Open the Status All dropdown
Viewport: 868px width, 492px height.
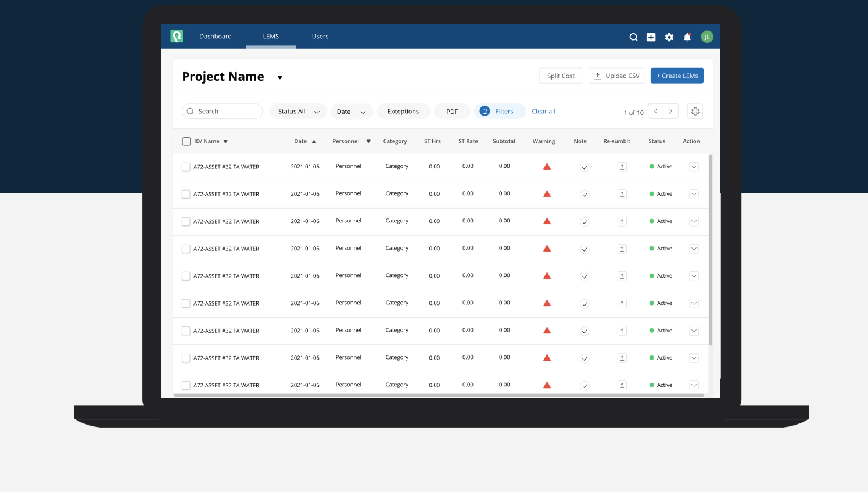[298, 112]
